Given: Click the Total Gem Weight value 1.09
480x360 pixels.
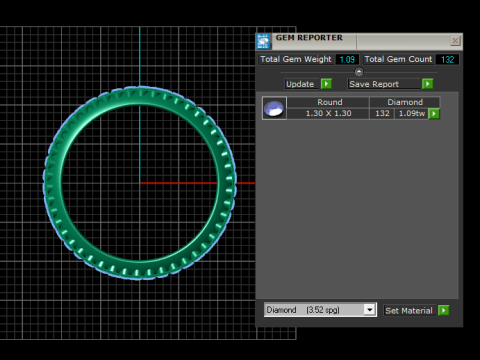Looking at the screenshot, I should pyautogui.click(x=347, y=59).
